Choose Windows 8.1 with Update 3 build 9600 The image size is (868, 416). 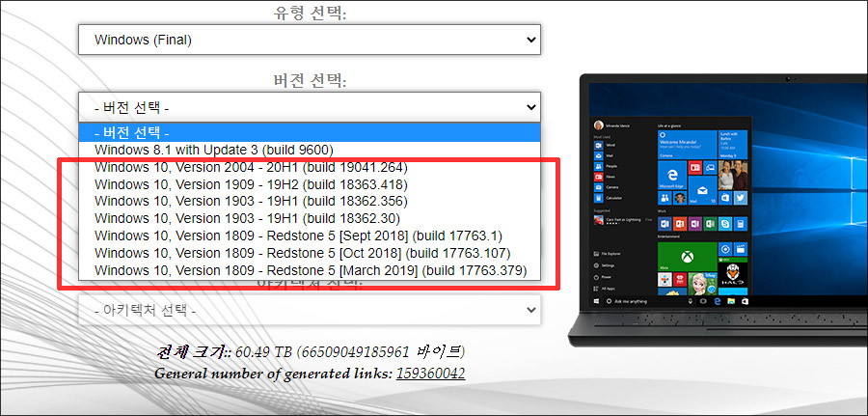[309, 150]
